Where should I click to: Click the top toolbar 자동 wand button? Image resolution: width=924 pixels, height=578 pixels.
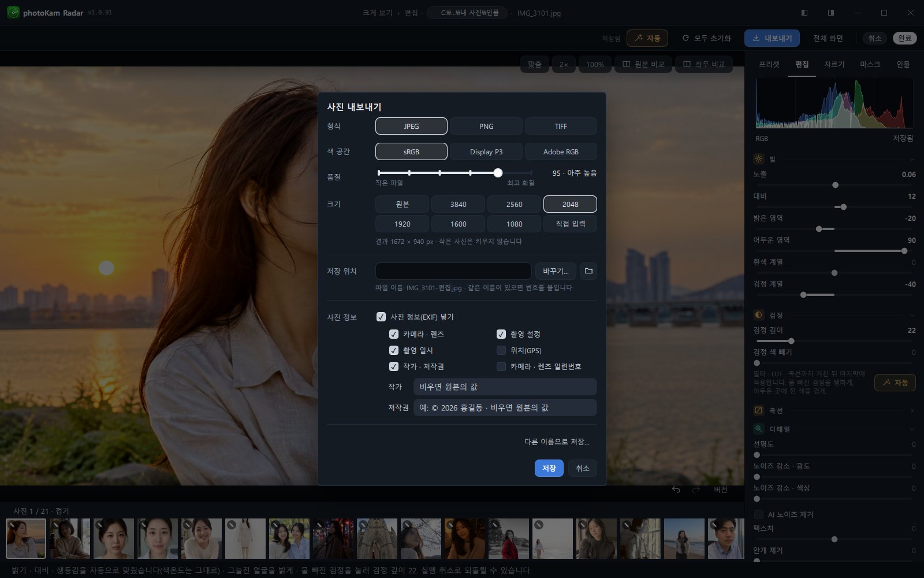pos(647,38)
